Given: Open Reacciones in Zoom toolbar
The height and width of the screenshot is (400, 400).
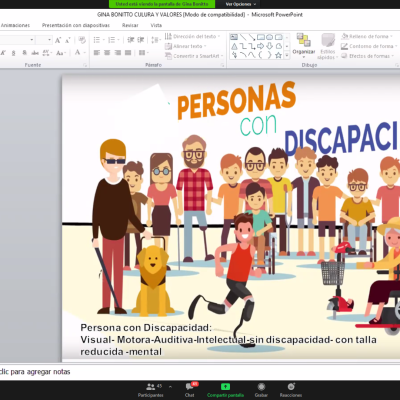Looking at the screenshot, I should pyautogui.click(x=291, y=390).
